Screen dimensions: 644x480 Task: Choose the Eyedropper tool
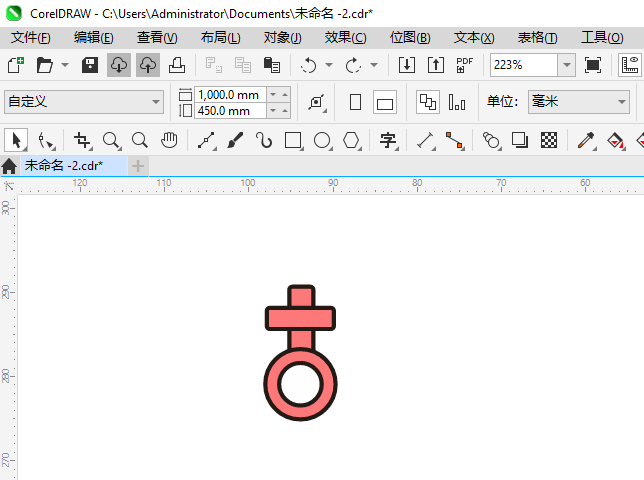586,140
